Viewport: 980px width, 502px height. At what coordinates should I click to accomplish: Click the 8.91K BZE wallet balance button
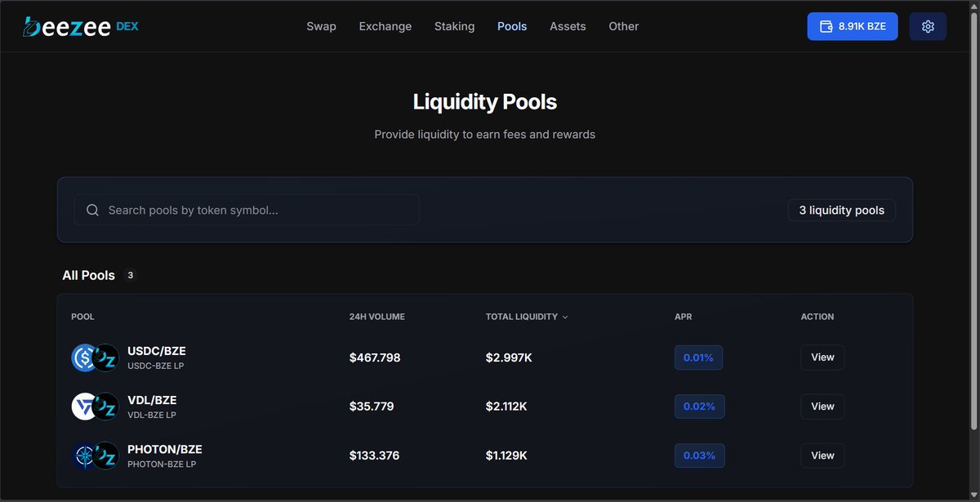853,25
